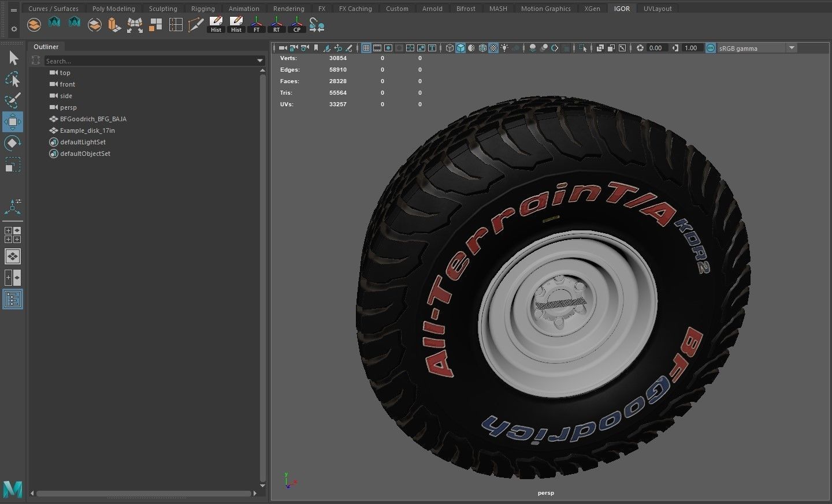Click the Outliner search field
The height and width of the screenshot is (504, 832).
point(150,61)
